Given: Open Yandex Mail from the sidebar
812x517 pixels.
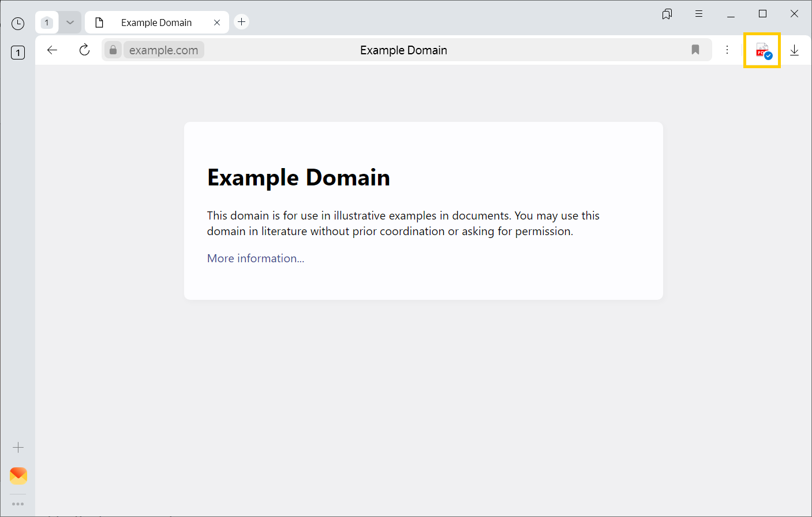Looking at the screenshot, I should click(x=18, y=475).
